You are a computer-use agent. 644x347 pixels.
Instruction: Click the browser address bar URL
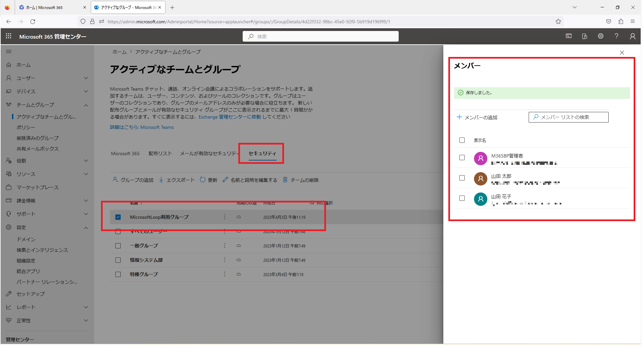(249, 22)
